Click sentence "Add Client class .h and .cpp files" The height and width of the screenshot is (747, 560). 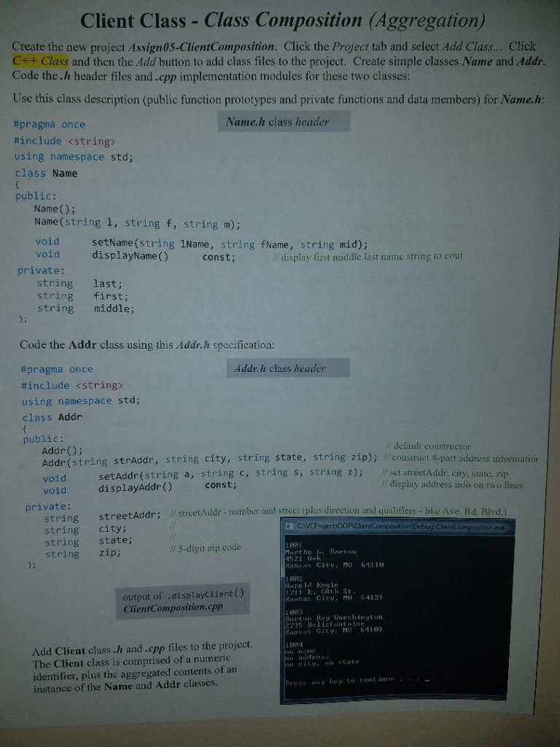point(142,649)
